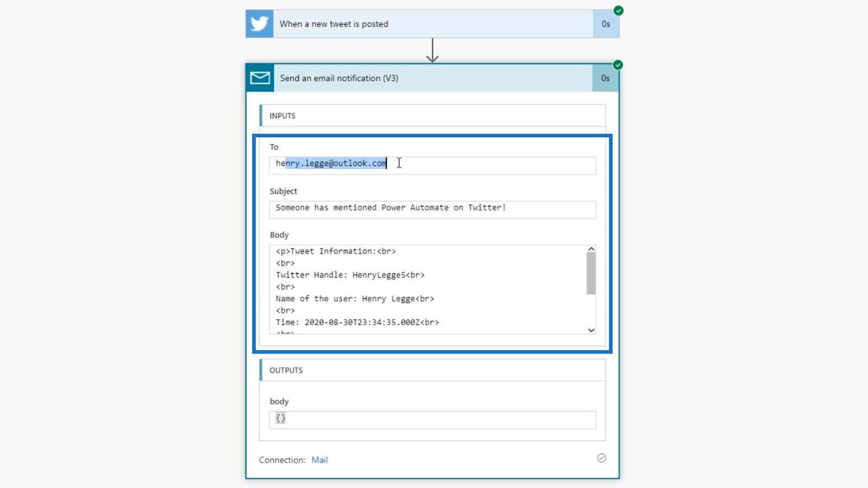Click the Twitter bird trigger icon
The width and height of the screenshot is (868, 488).
(x=259, y=24)
